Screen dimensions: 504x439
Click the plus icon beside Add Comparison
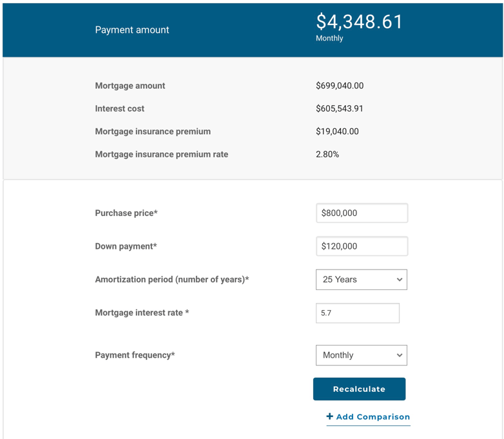[330, 416]
